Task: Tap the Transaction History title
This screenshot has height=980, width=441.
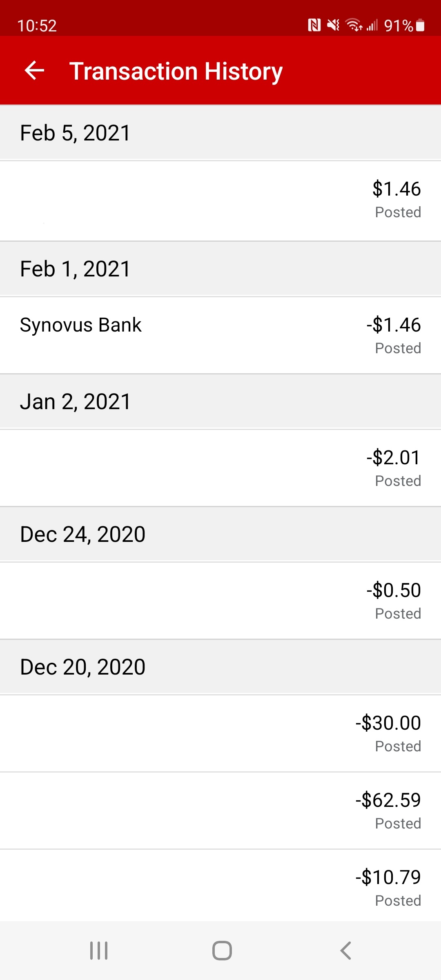Action: coord(176,71)
